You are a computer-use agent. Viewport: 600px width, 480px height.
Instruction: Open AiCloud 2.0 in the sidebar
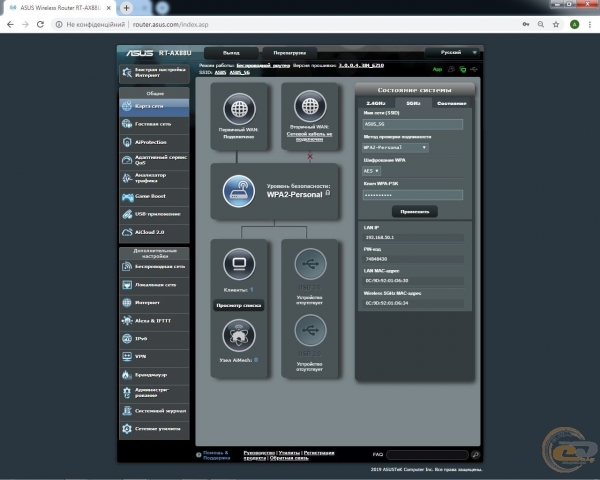pos(154,232)
